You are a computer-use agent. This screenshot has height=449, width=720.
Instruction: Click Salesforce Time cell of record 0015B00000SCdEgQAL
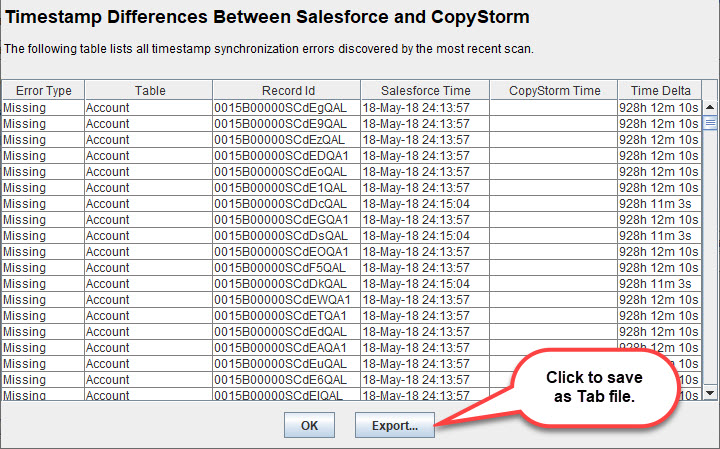pyautogui.click(x=425, y=108)
